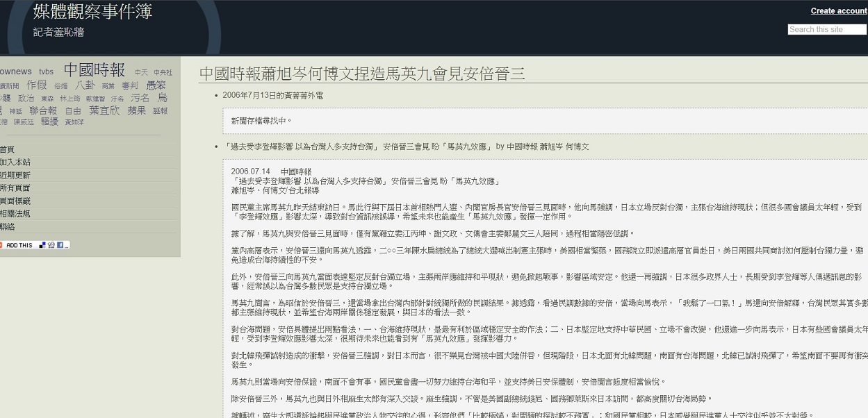The height and width of the screenshot is (418, 868).
Task: Open 相關法規 sidebar item
Action: point(15,213)
